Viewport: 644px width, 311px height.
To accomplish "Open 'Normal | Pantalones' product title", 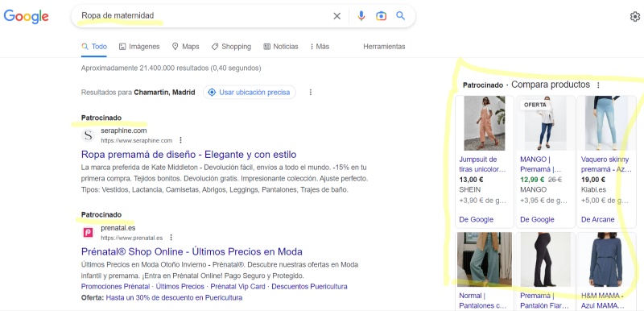I will coord(483,301).
